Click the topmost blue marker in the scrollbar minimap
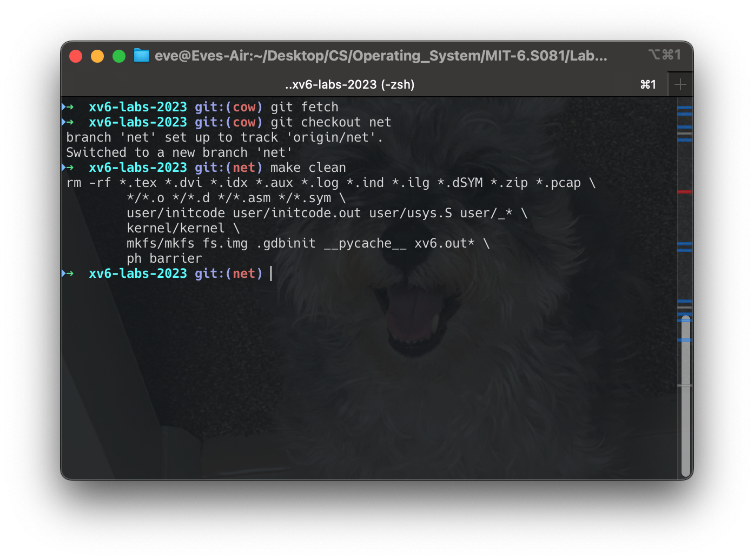The height and width of the screenshot is (560, 754). (x=684, y=108)
